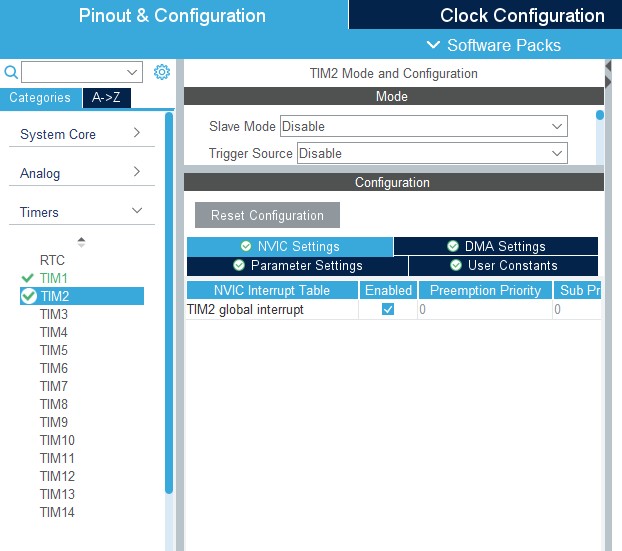Click the NVIC Interrupt Table column header
The image size is (622, 551).
coord(272,290)
